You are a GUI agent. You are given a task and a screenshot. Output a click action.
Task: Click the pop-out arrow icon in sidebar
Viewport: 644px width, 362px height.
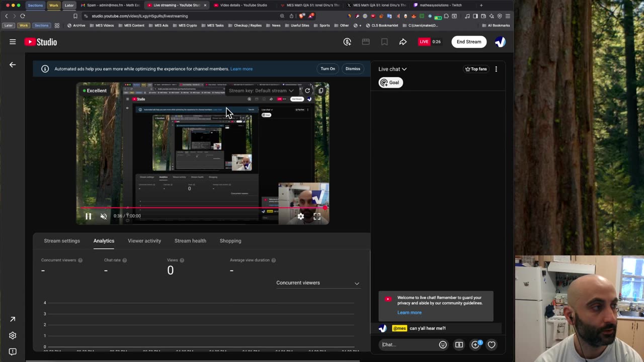coord(13,319)
